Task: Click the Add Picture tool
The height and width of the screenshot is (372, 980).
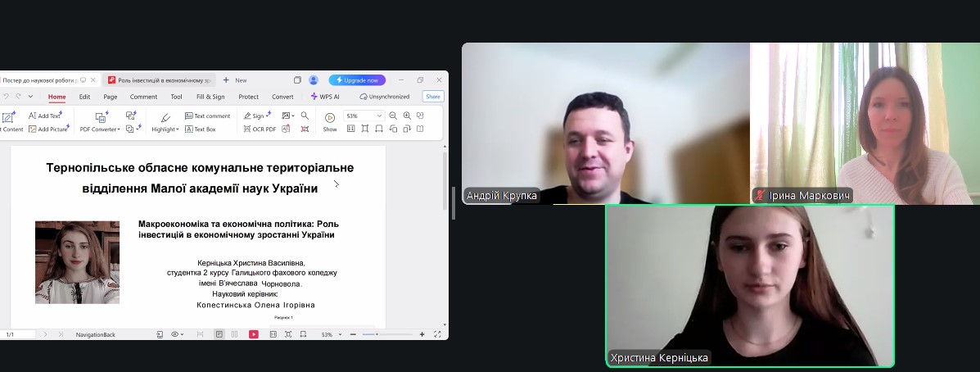Action: (x=48, y=129)
